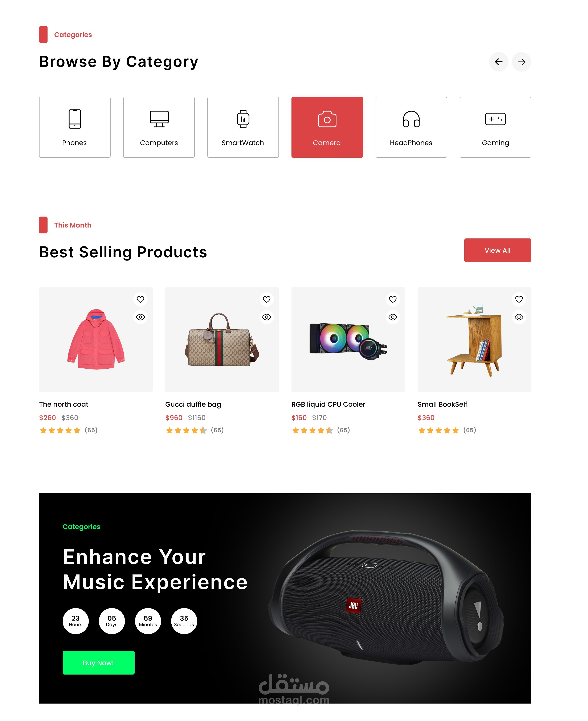The height and width of the screenshot is (721, 588).
Task: Open the HeadPhones category
Action: coord(411,127)
